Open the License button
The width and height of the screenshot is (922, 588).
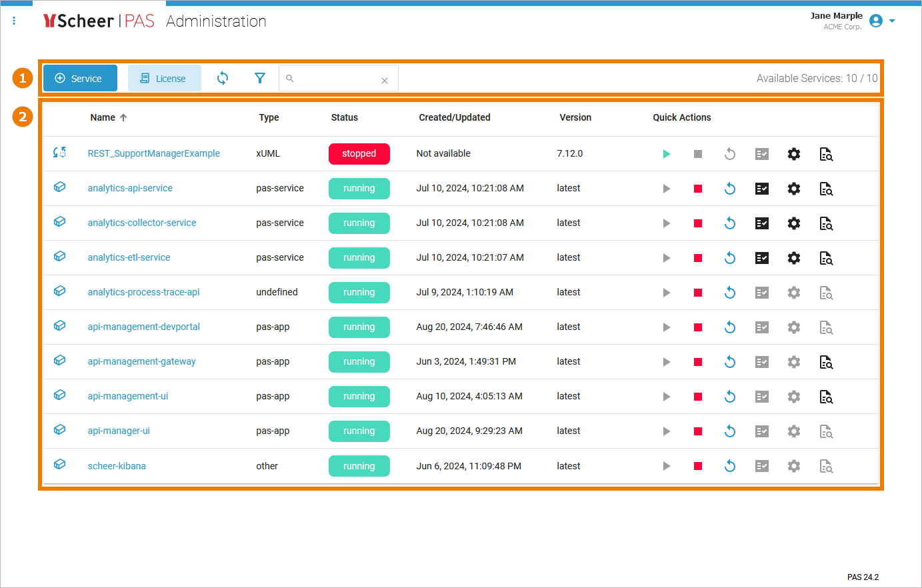point(164,78)
